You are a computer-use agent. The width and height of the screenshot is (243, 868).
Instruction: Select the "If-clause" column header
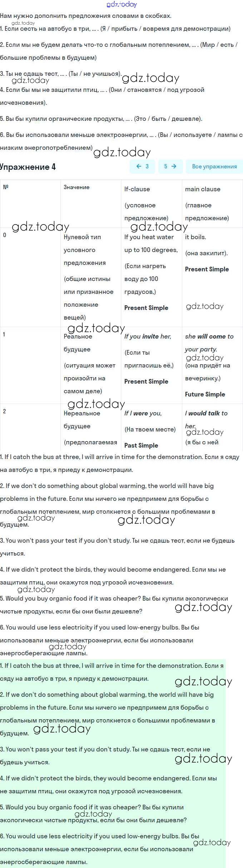tap(137, 189)
